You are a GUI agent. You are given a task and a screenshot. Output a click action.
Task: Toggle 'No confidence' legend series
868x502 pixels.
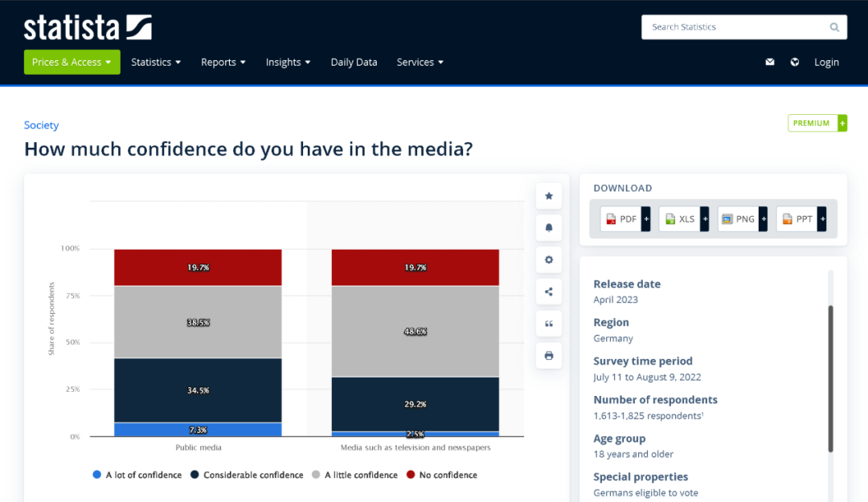pyautogui.click(x=442, y=475)
